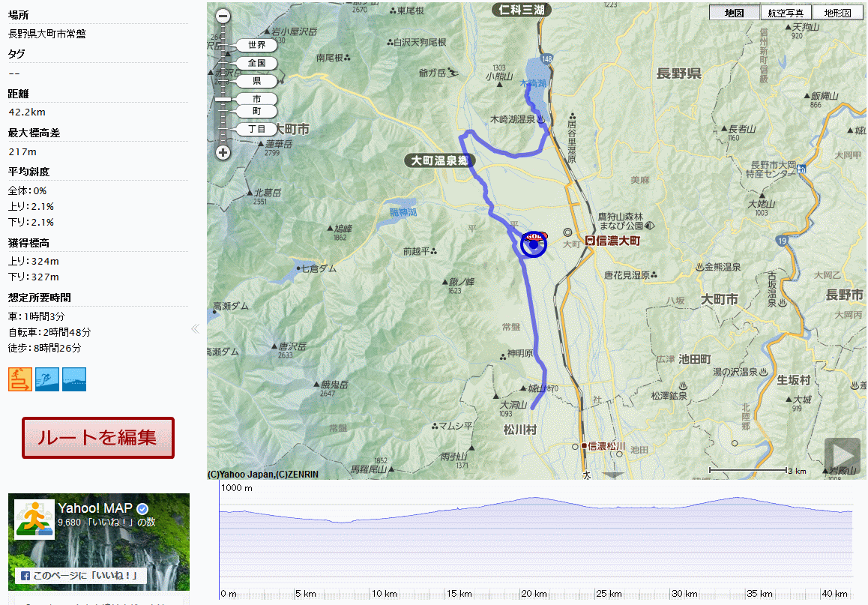Set zoom level to 丁目

point(256,129)
